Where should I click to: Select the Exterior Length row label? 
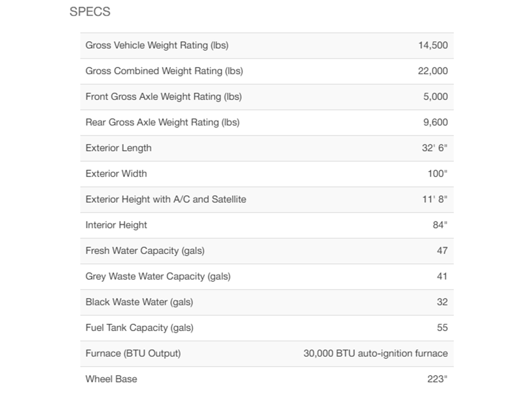118,148
